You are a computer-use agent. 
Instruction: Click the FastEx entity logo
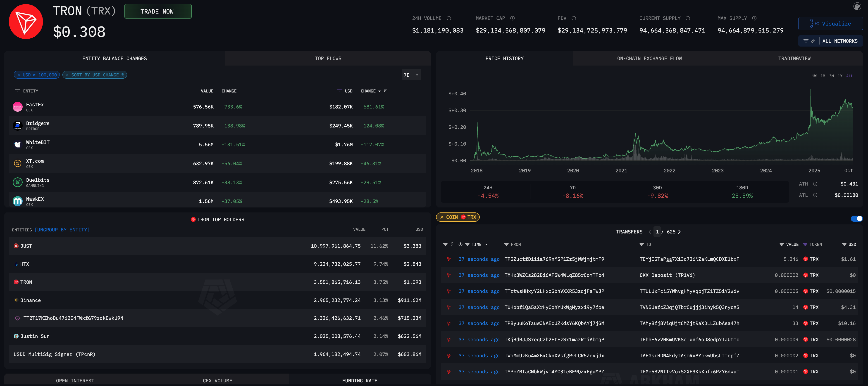(x=17, y=107)
